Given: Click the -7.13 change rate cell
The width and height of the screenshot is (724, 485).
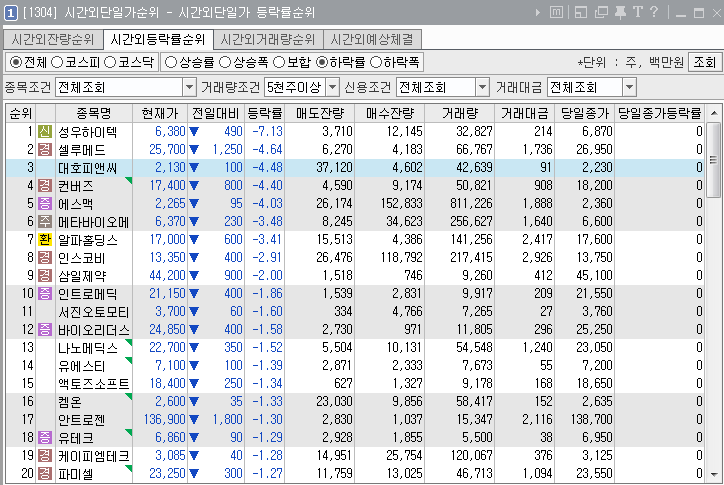Looking at the screenshot, I should (x=267, y=132).
